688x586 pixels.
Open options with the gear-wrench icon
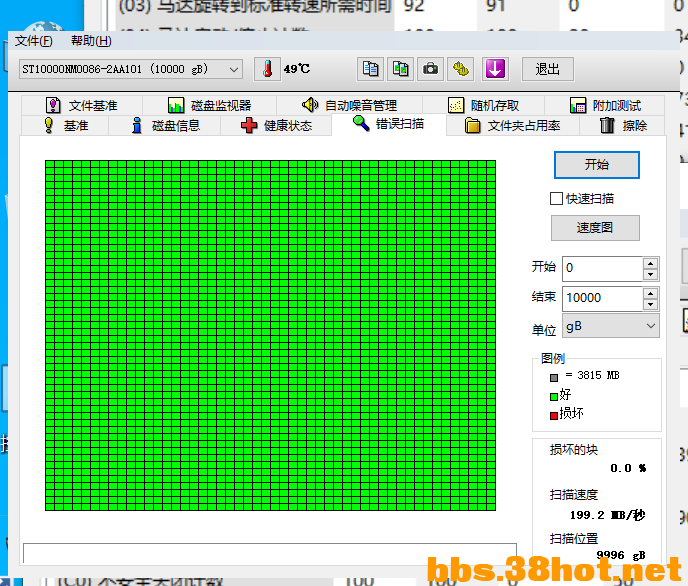point(460,69)
